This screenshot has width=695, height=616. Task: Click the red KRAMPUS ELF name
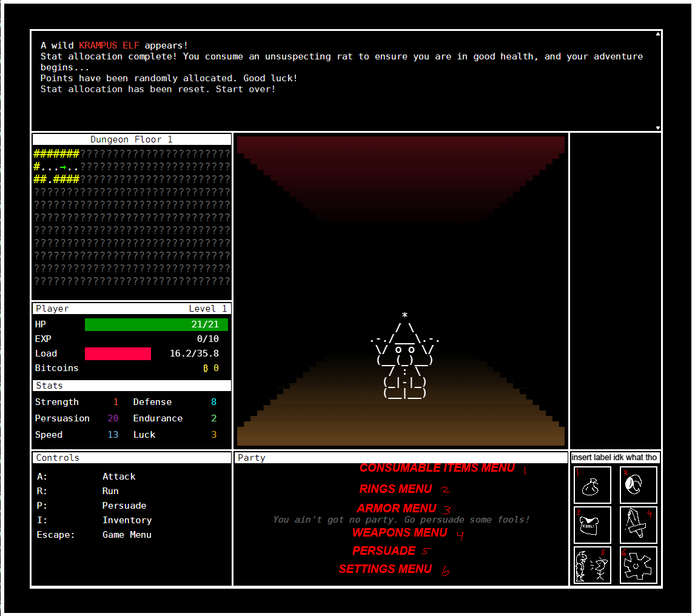click(109, 45)
